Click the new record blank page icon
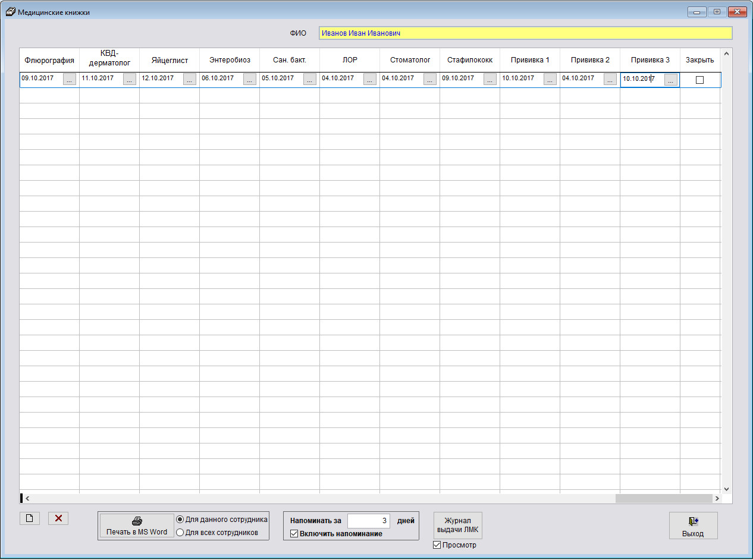This screenshot has height=560, width=753. pyautogui.click(x=30, y=518)
